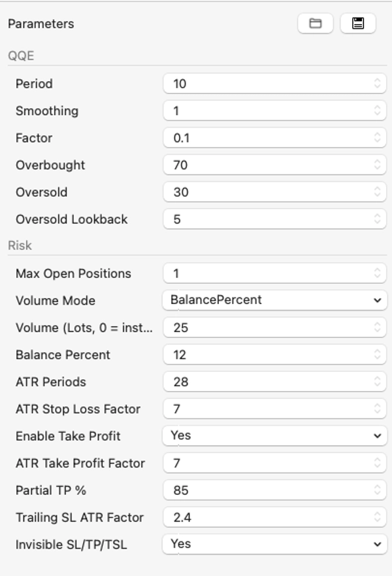
Task: Open the Volume Mode dropdown
Action: click(274, 300)
